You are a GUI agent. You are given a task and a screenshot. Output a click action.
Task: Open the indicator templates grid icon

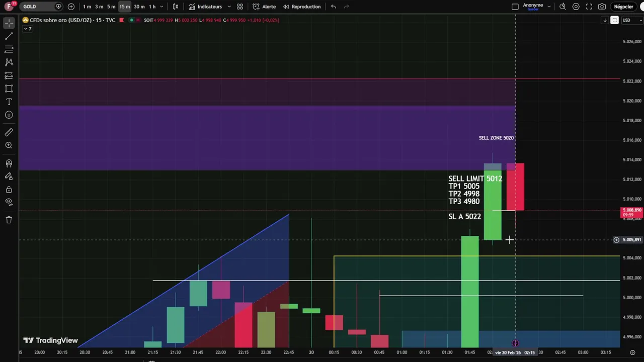[240, 7]
